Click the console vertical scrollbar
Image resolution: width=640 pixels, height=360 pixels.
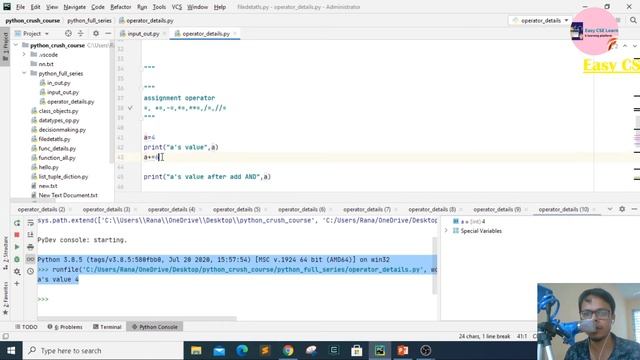pos(434,265)
